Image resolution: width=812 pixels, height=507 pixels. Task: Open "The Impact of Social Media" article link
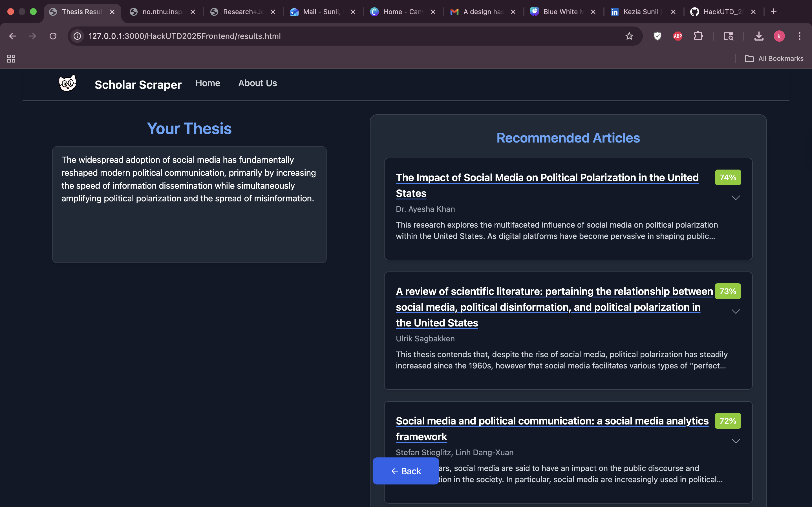coord(547,178)
